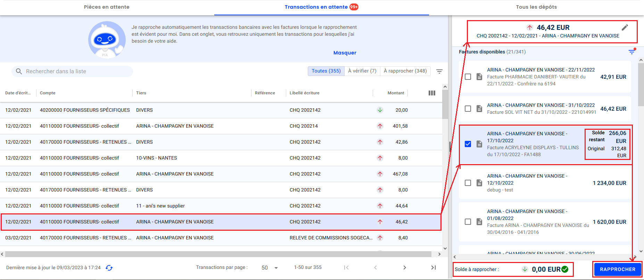Sort by Compte column header
The width and height of the screenshot is (644, 280).
(x=48, y=93)
